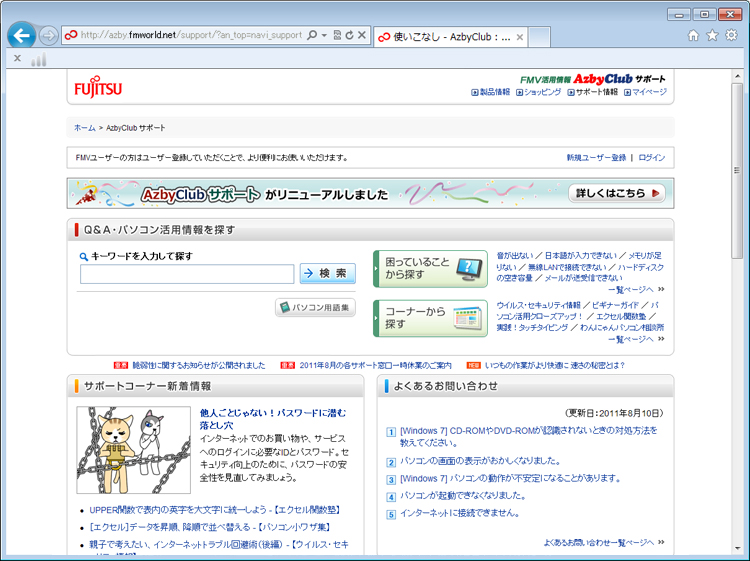Open FAQ 5 インターネットに接続できません link

pyautogui.click(x=460, y=513)
